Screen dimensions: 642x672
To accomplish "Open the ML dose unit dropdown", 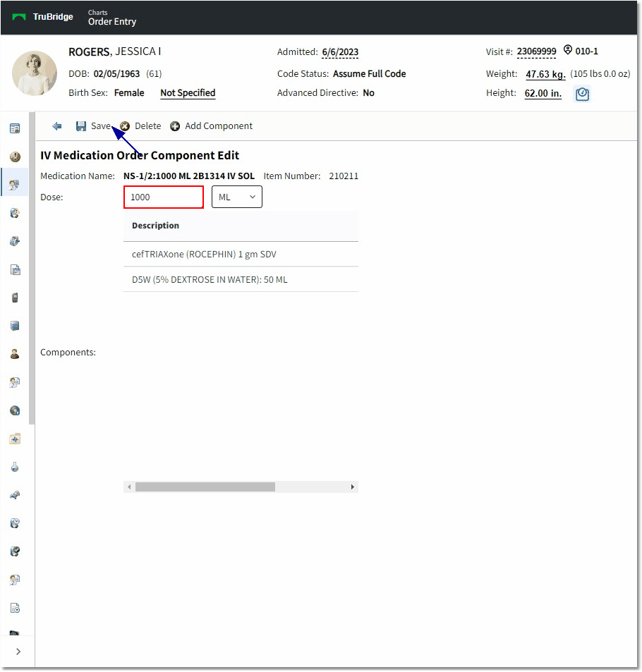I will (237, 197).
